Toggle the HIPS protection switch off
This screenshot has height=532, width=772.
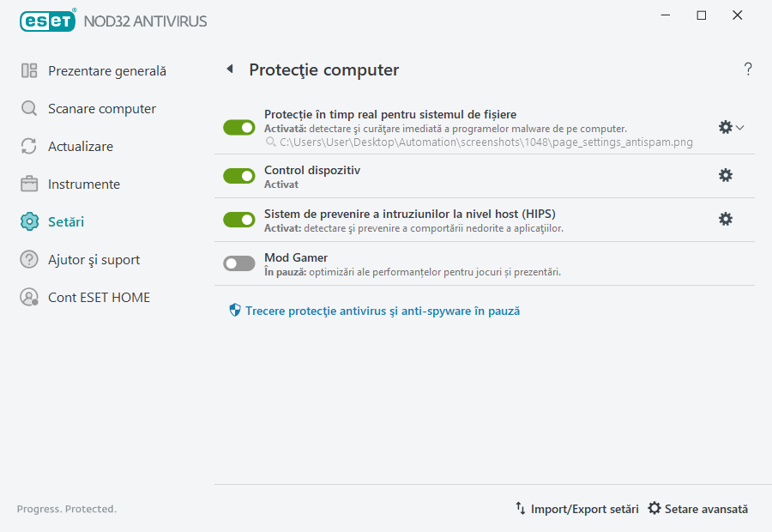click(x=238, y=219)
